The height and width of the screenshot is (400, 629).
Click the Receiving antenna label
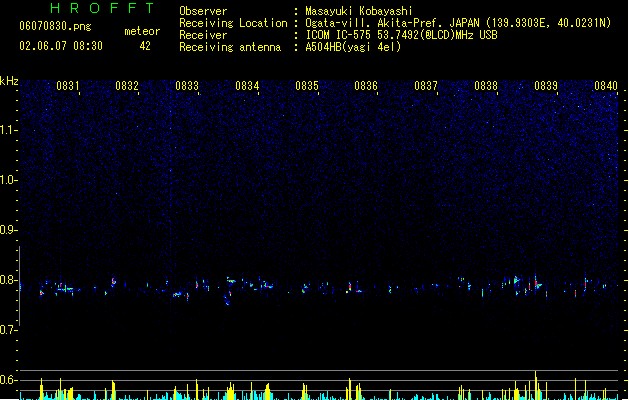coord(230,47)
